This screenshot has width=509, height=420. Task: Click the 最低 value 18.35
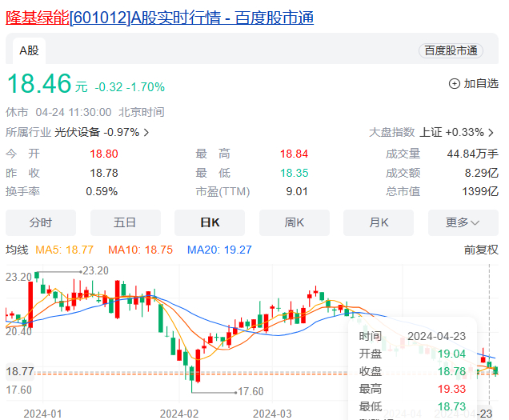[294, 173]
